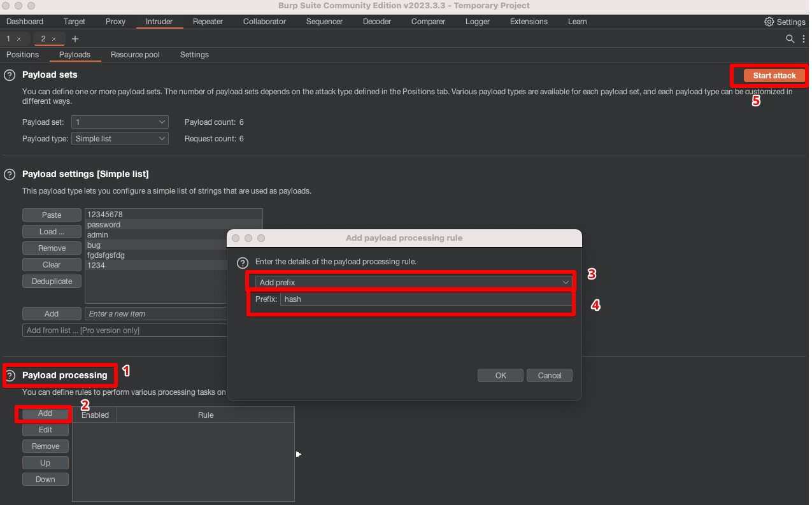Open the Extensions tab

coord(529,22)
